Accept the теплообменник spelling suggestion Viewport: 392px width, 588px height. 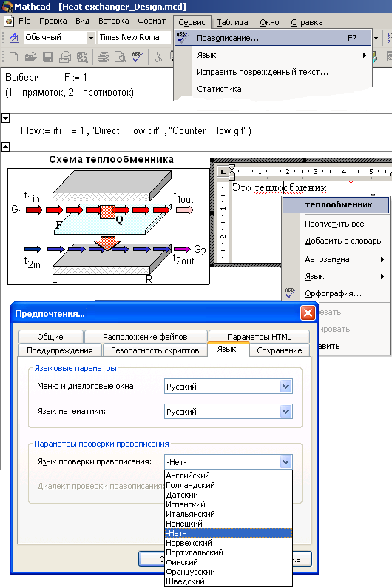coord(336,204)
